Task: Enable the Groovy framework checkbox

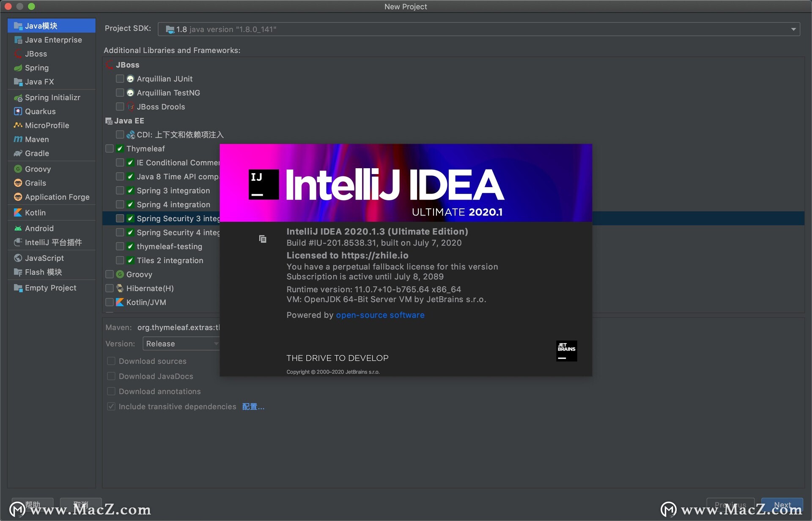Action: [110, 274]
